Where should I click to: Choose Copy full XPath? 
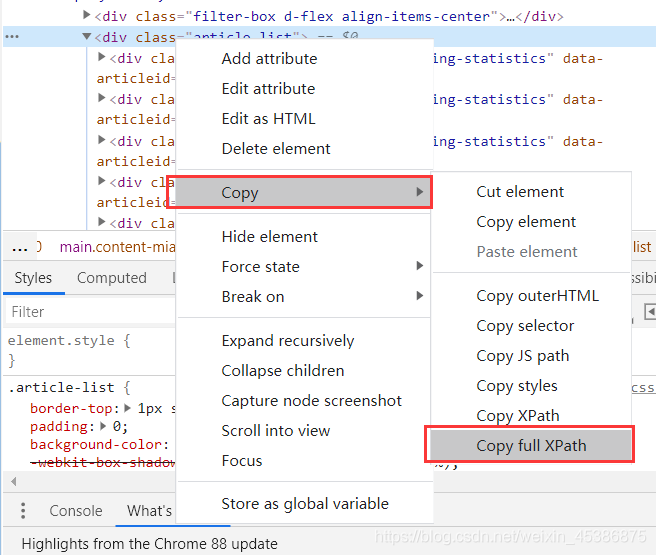click(x=530, y=445)
